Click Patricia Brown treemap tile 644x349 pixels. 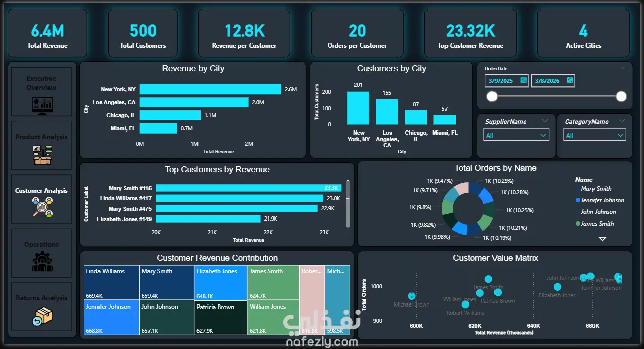tap(221, 318)
